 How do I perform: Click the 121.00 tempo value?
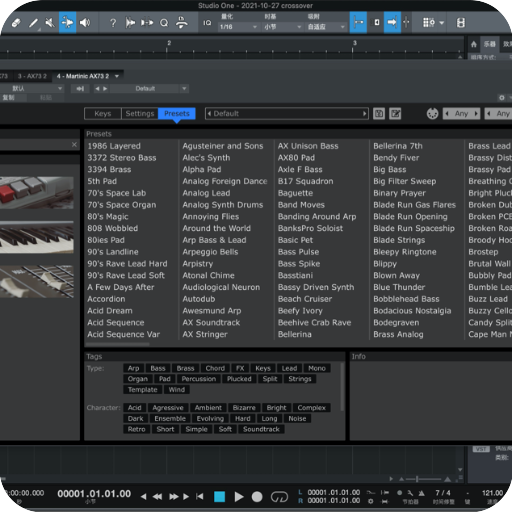(492, 493)
